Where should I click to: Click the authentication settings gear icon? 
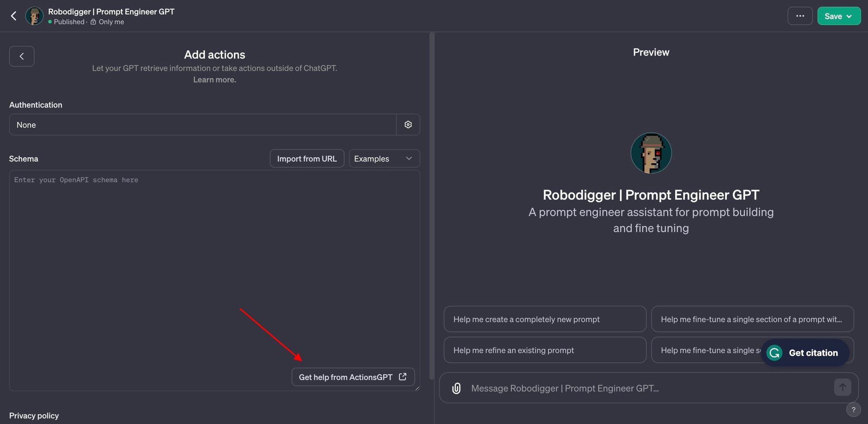pyautogui.click(x=408, y=125)
